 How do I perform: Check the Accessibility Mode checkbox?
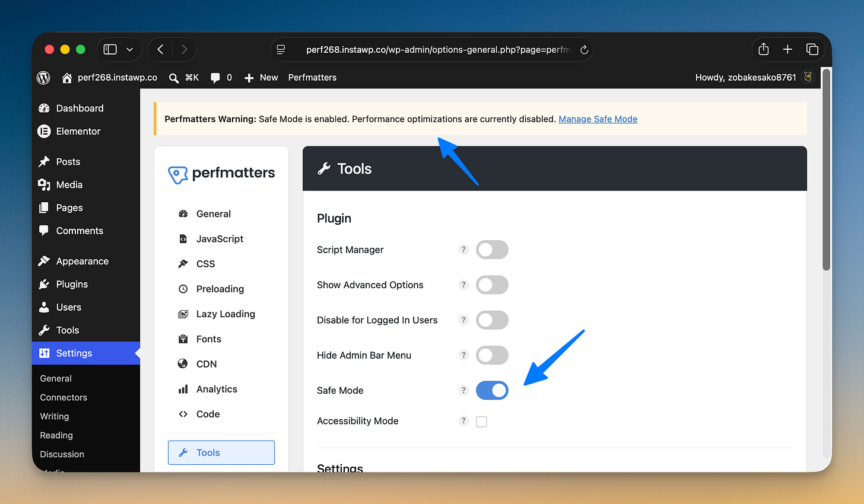(x=481, y=422)
